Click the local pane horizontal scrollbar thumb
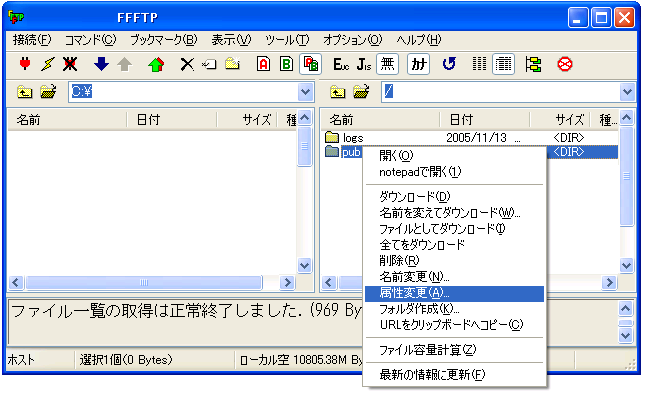Screen dimensions: 645x395 point(144,282)
